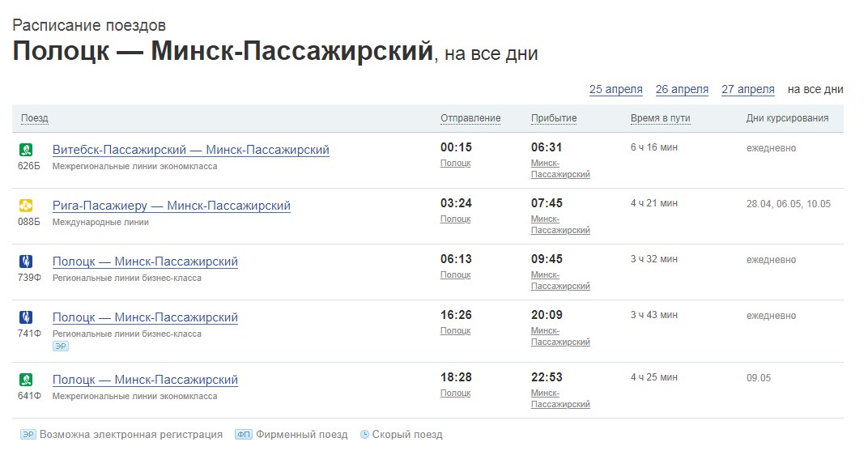Click the ЭР badge under train 741Ф
Viewport: 868px width, 455px height.
[x=60, y=347]
